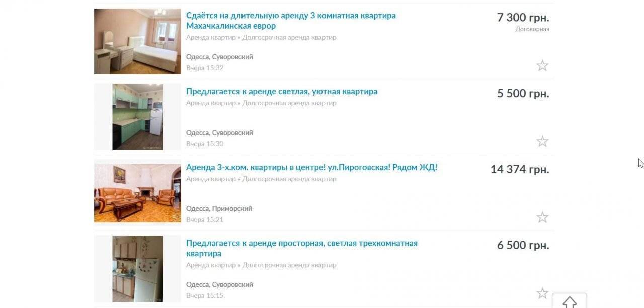644x308 pixels.
Task: Click 'Долгосрочная аренда квартир' under fourth listing
Action: [289, 265]
